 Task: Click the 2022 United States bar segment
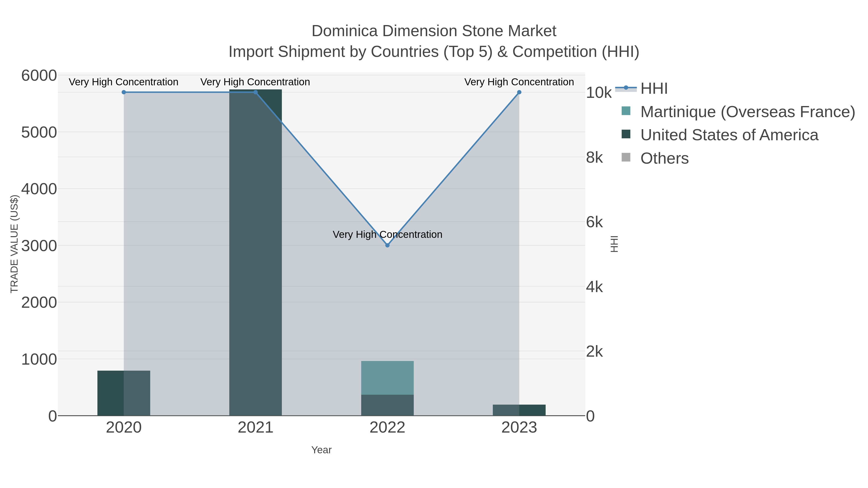pos(387,405)
